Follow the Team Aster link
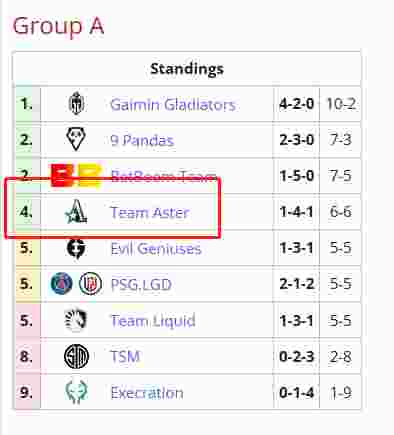This screenshot has width=394, height=435. click(x=150, y=212)
